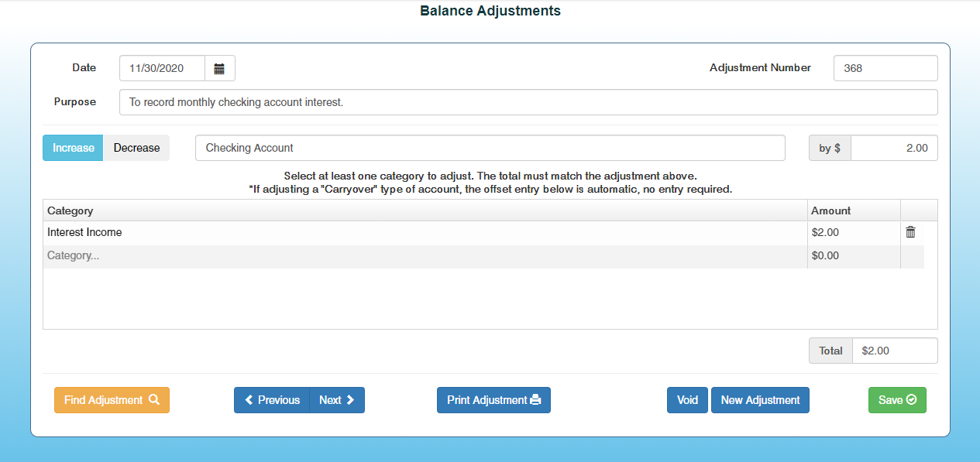Click the $2.00 amount in Interest Income row
This screenshot has height=462, width=980.
(x=853, y=232)
